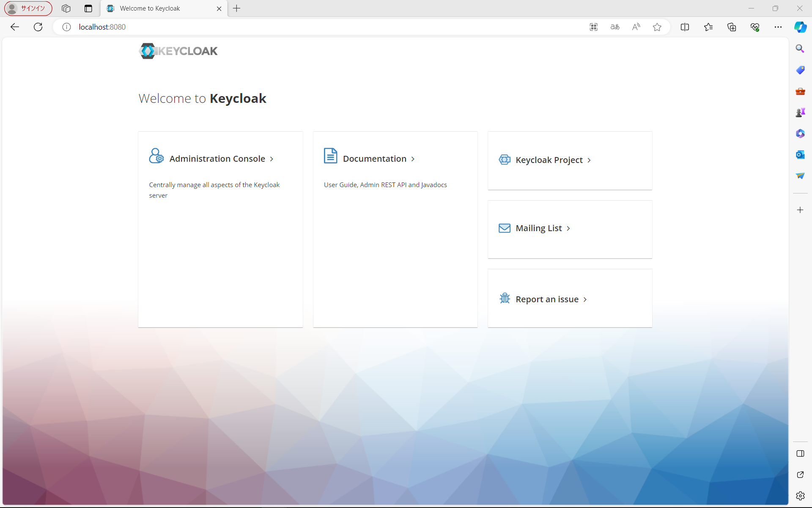The width and height of the screenshot is (812, 508).
Task: Open Shopping via the tag icon
Action: click(800, 70)
